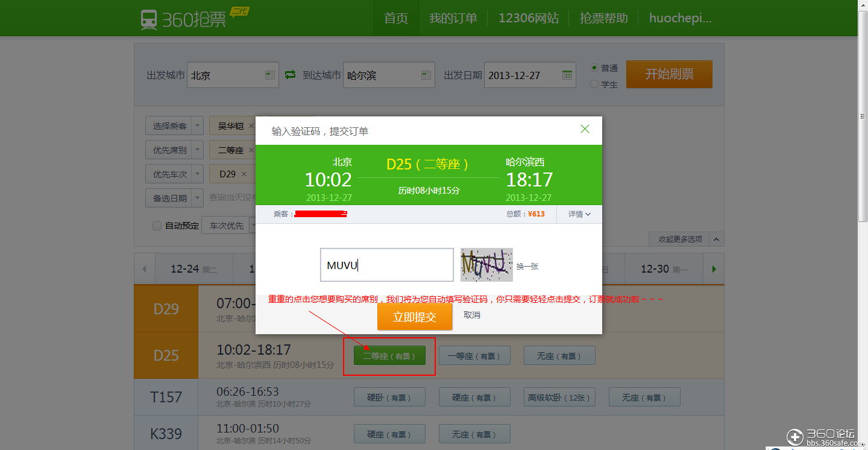This screenshot has width=868, height=450.
Task: Collapse options via 收起更多选项
Action: point(686,239)
